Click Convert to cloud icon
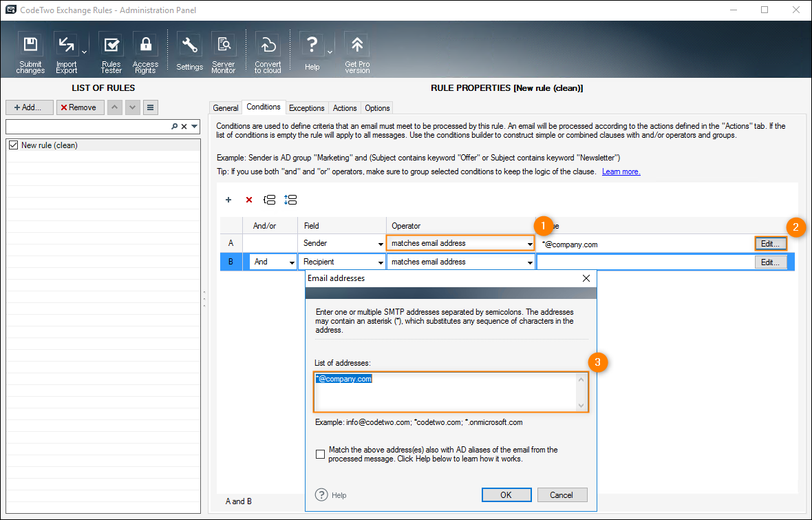The width and height of the screenshot is (812, 520). point(268,52)
